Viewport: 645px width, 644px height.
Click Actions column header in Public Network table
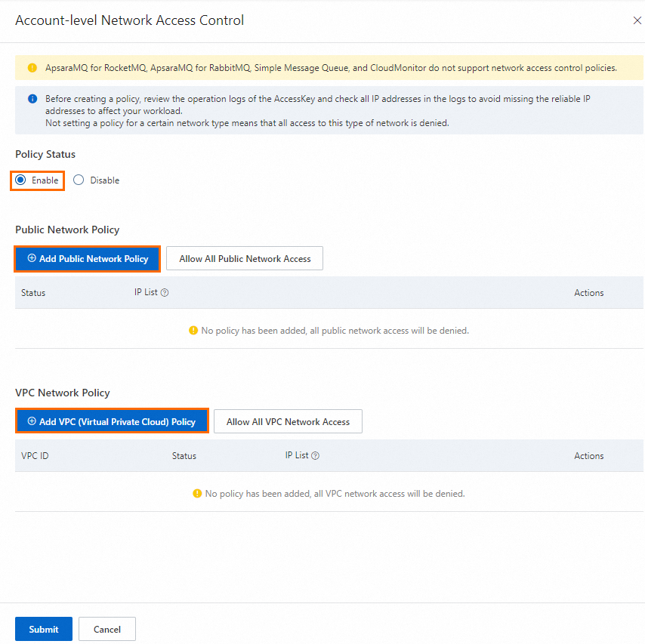pyautogui.click(x=588, y=293)
